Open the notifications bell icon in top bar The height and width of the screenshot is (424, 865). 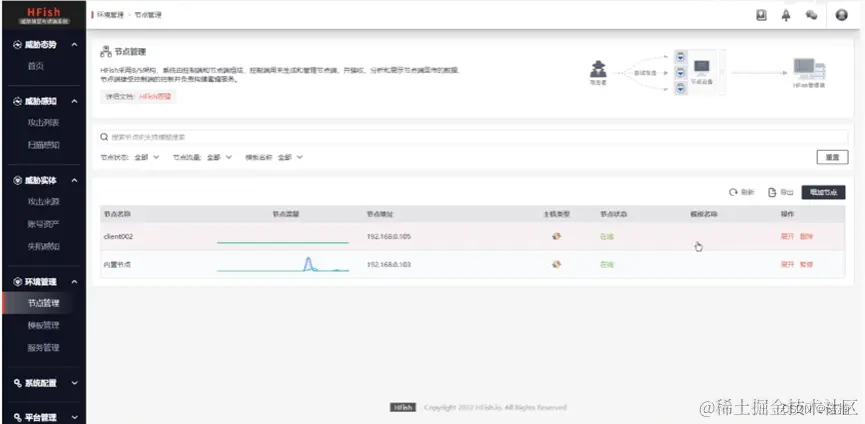[x=786, y=15]
